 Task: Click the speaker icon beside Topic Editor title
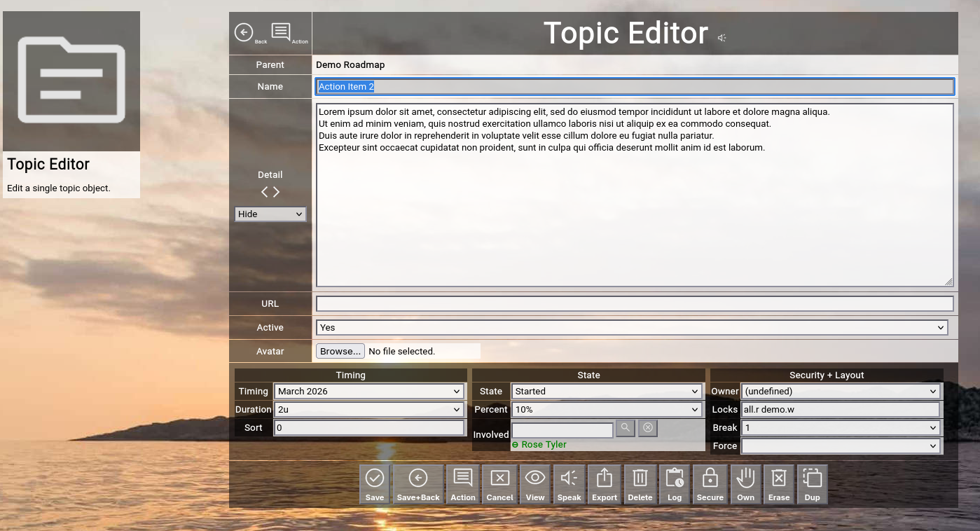click(x=722, y=38)
